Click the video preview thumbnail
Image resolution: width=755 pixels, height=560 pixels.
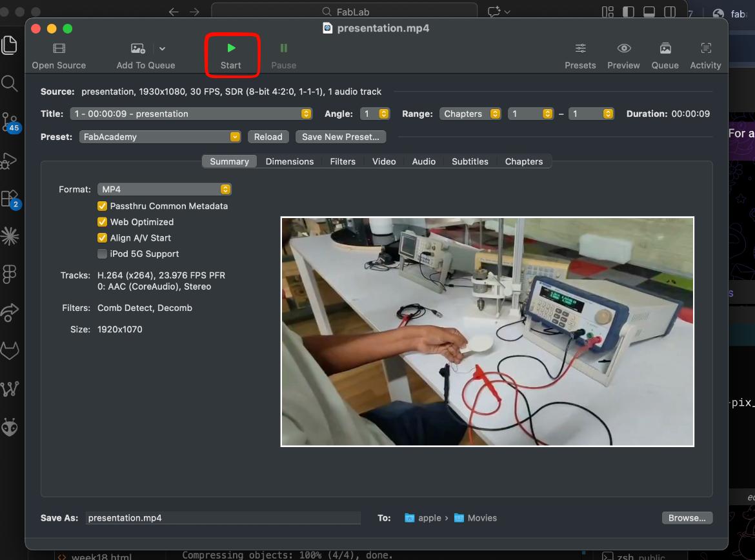coord(487,332)
